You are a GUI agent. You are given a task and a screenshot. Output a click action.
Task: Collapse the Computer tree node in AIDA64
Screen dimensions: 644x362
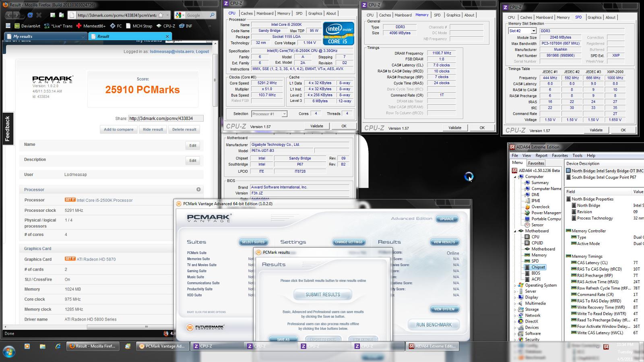coord(515,177)
